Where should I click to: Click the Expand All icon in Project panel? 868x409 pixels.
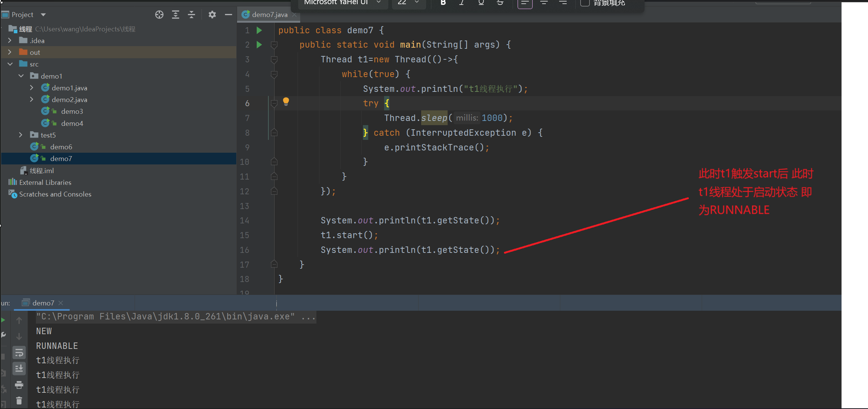click(175, 15)
